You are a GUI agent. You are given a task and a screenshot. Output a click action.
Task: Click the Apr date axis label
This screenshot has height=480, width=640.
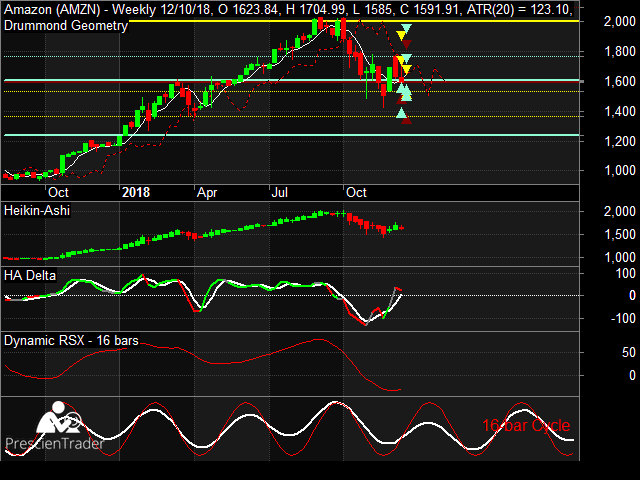tap(207, 192)
